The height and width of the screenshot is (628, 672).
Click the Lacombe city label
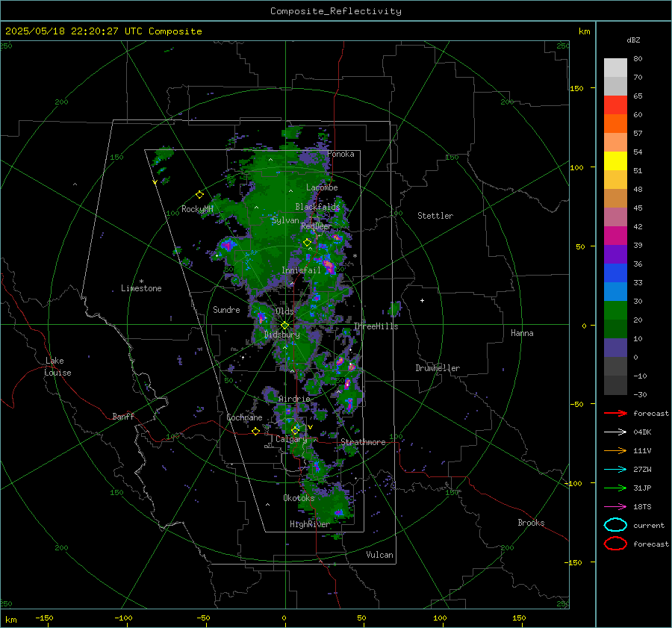point(322,187)
